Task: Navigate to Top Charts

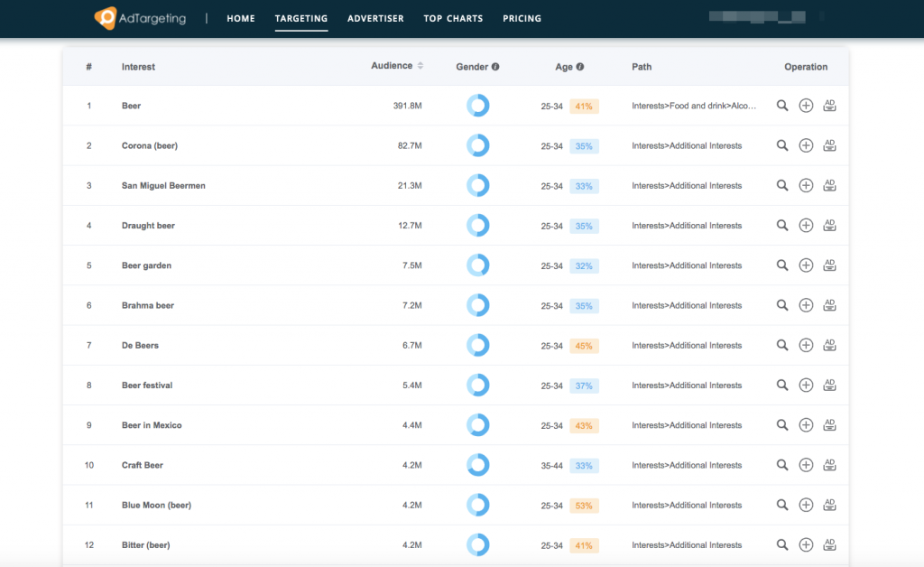Action: (453, 18)
